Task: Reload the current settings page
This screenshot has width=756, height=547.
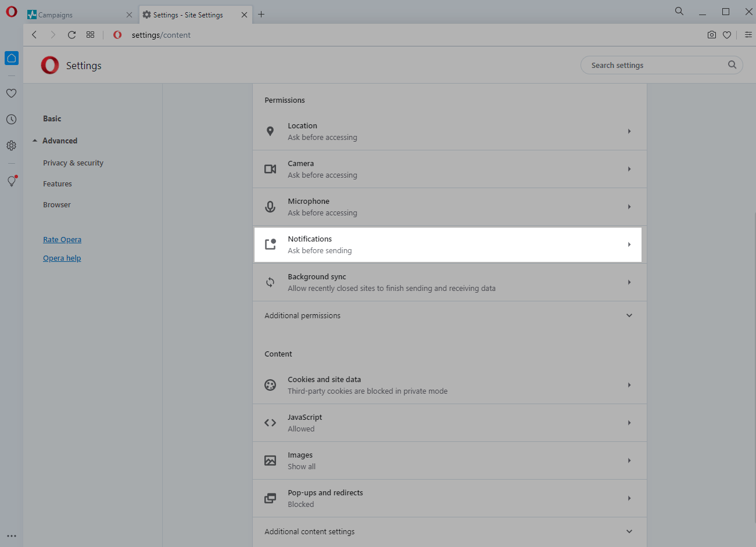Action: click(x=71, y=35)
